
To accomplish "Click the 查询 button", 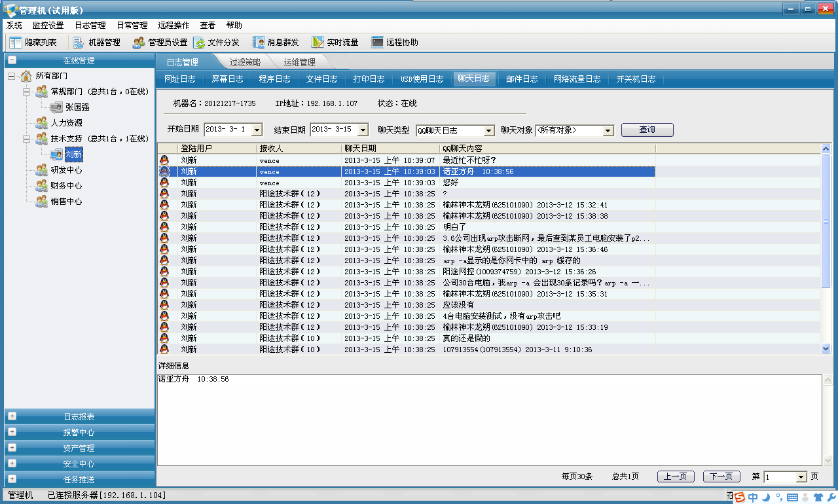I will click(647, 130).
